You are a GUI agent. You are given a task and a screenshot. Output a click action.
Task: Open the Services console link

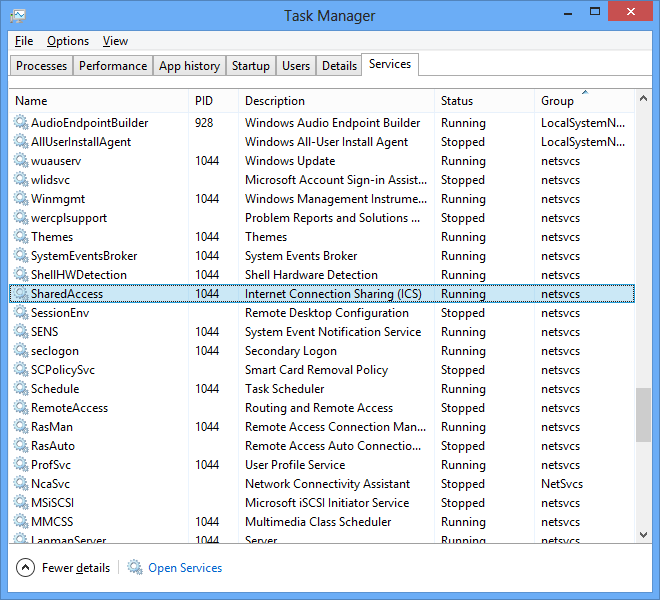coord(185,568)
